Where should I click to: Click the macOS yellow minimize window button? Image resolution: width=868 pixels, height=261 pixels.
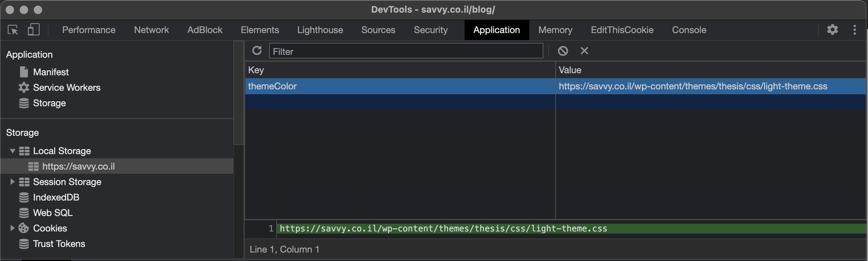tap(24, 10)
